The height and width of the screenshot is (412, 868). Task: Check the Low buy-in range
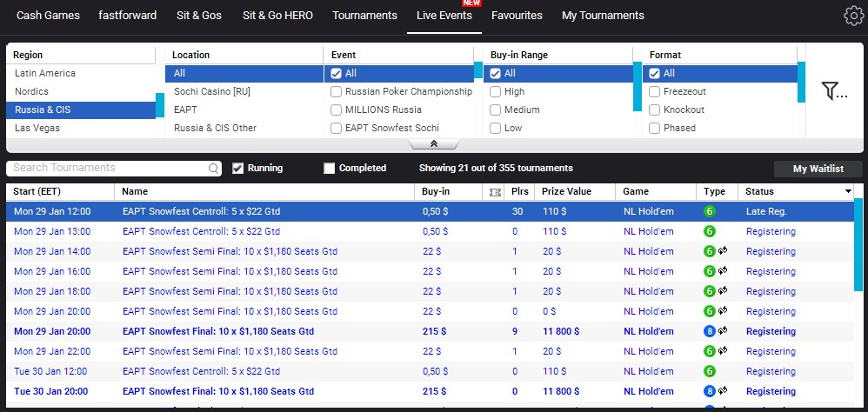[496, 128]
